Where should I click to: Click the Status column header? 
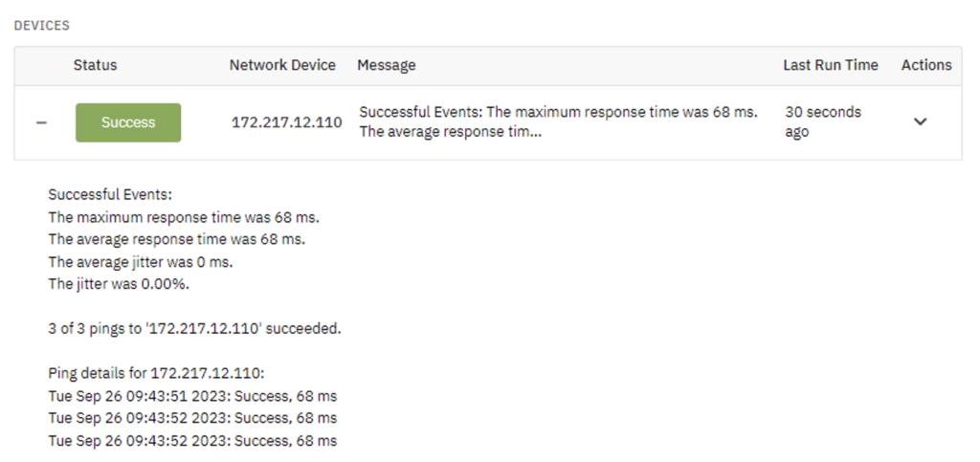coord(95,65)
